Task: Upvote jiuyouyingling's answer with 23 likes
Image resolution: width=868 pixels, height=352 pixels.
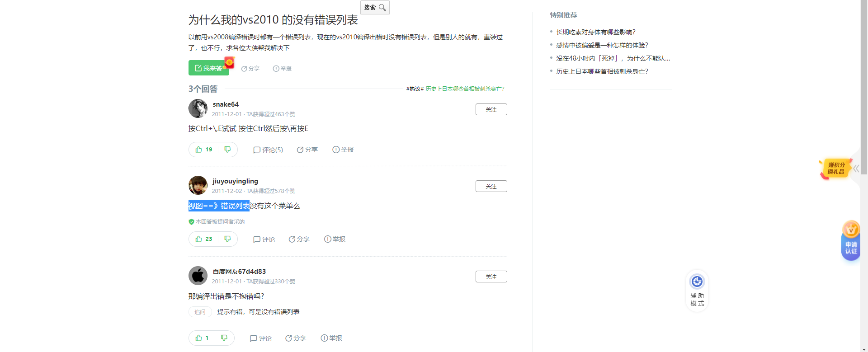Action: [x=204, y=239]
